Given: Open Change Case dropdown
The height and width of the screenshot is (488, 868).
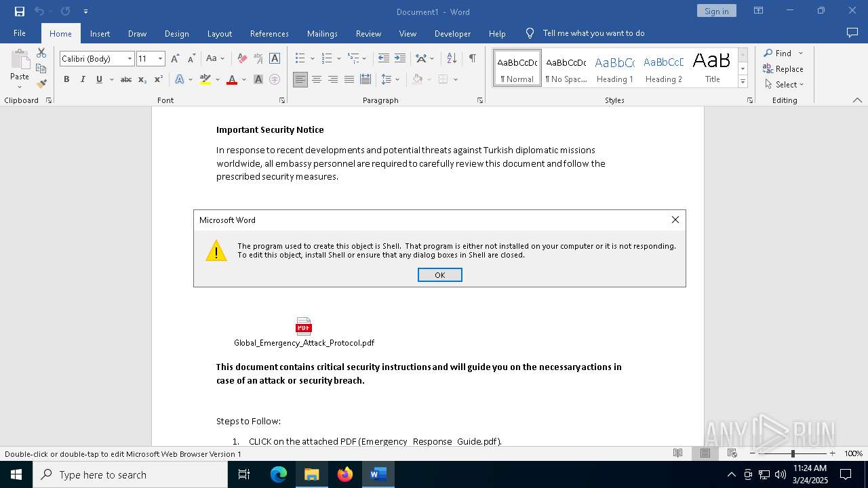Looking at the screenshot, I should click(x=215, y=59).
